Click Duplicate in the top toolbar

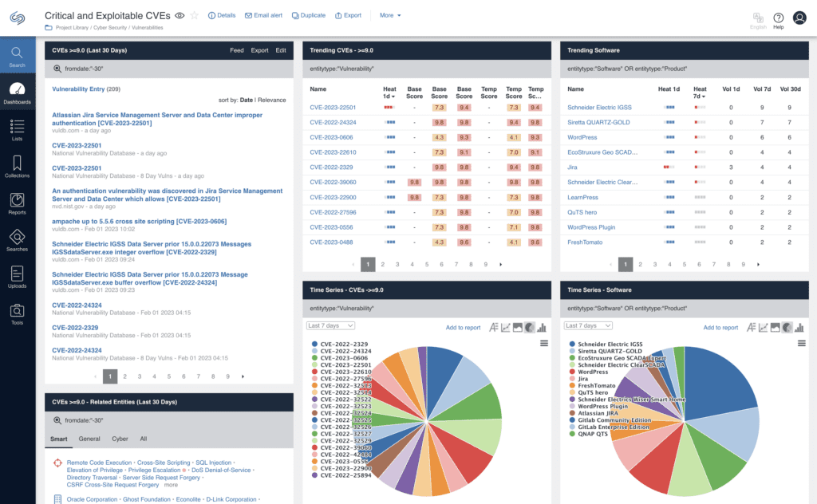pyautogui.click(x=309, y=16)
